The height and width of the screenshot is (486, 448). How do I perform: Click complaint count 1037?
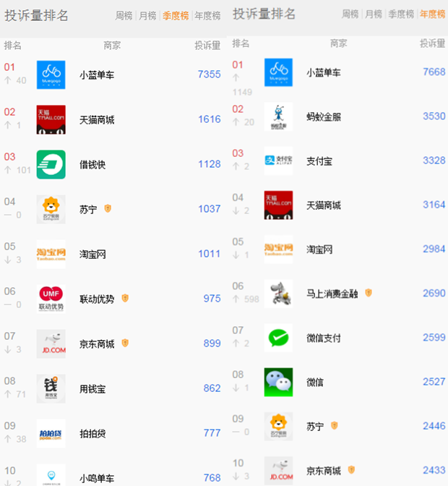coord(210,209)
